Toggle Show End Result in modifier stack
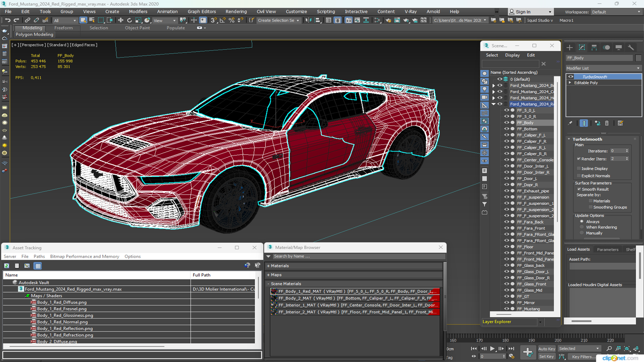The image size is (644, 362). 584,123
